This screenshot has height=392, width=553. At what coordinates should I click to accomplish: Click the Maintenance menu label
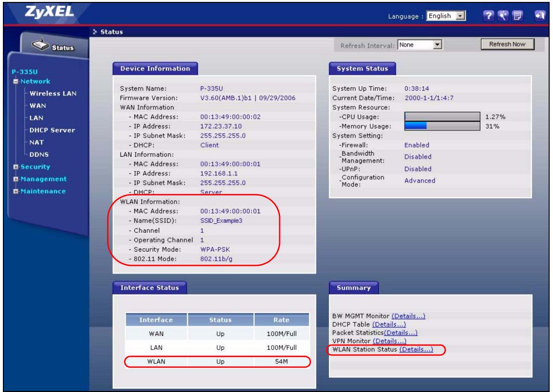[x=43, y=191]
